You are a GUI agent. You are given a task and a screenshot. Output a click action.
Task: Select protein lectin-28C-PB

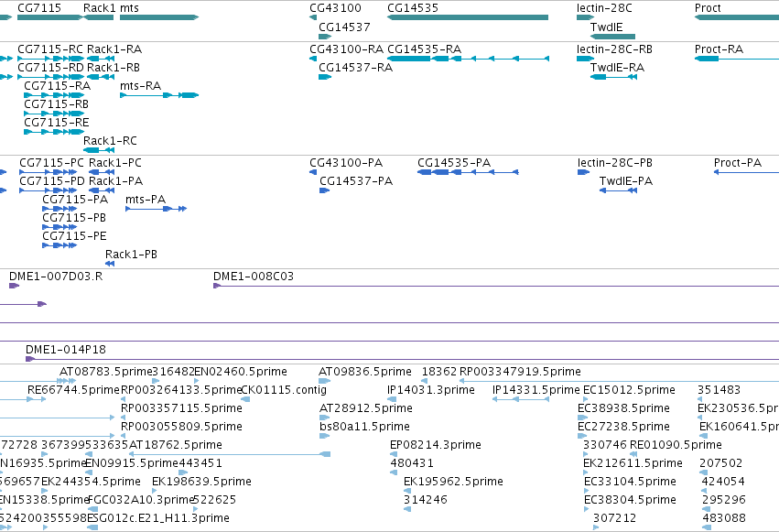[615, 163]
